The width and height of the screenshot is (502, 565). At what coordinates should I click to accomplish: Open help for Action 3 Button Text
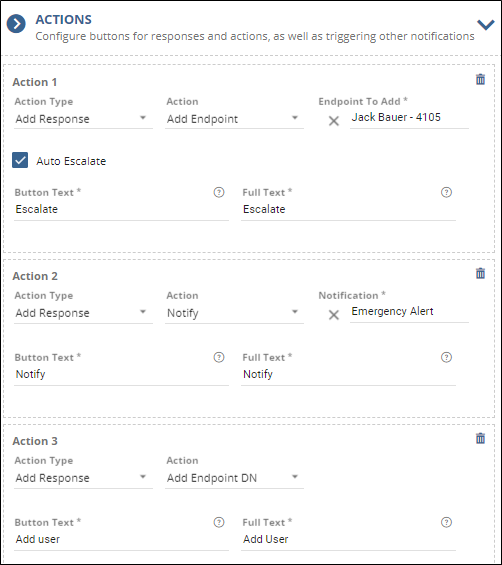[219, 522]
